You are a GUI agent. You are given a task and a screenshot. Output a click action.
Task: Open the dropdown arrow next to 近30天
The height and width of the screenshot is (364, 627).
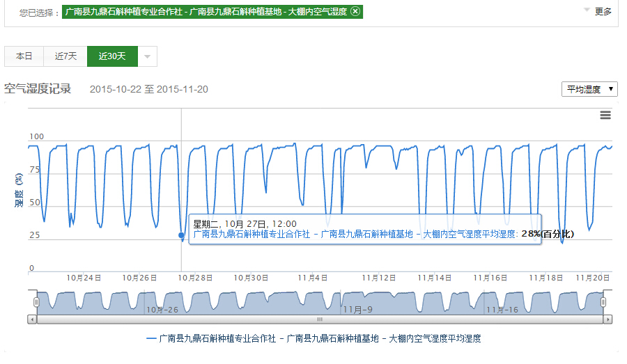pyautogui.click(x=147, y=56)
